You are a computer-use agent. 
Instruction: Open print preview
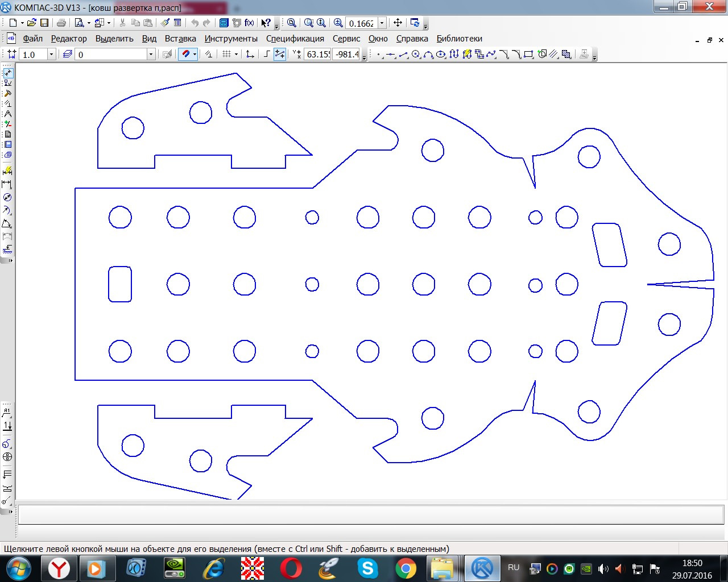click(79, 23)
